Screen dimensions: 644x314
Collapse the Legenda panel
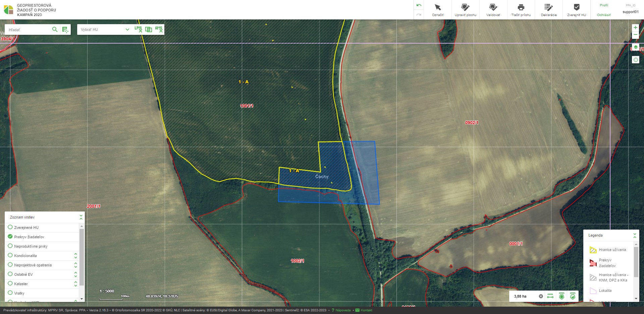(635, 235)
